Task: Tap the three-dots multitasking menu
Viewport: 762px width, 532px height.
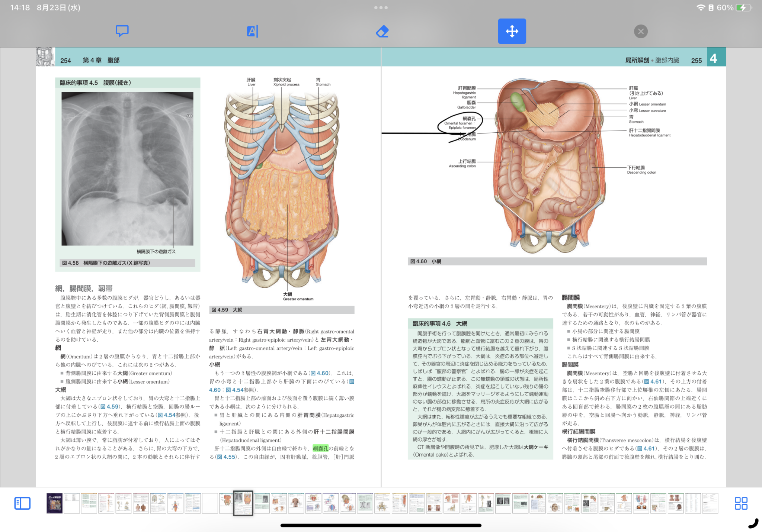Action: pos(381,7)
